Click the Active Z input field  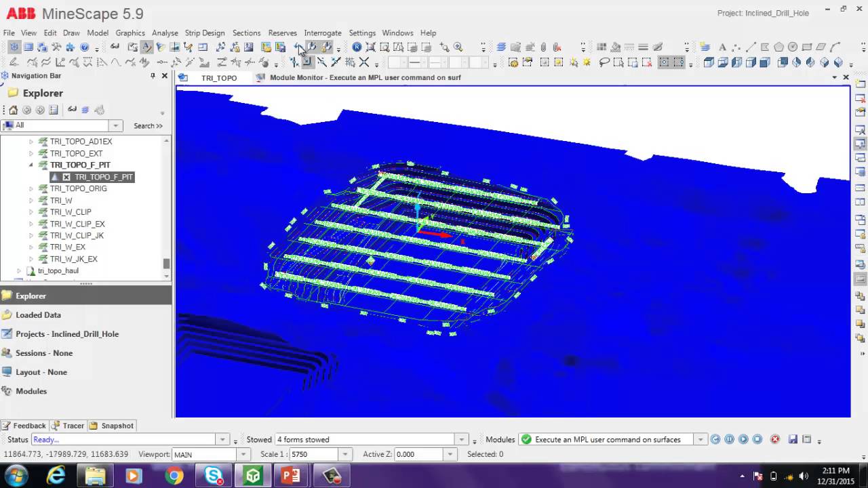tap(418, 454)
